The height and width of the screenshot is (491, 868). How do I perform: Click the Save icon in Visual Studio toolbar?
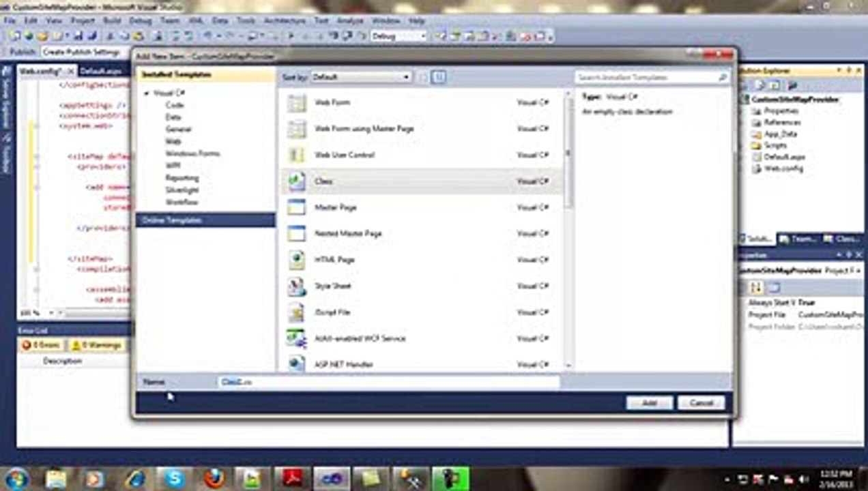click(x=78, y=36)
